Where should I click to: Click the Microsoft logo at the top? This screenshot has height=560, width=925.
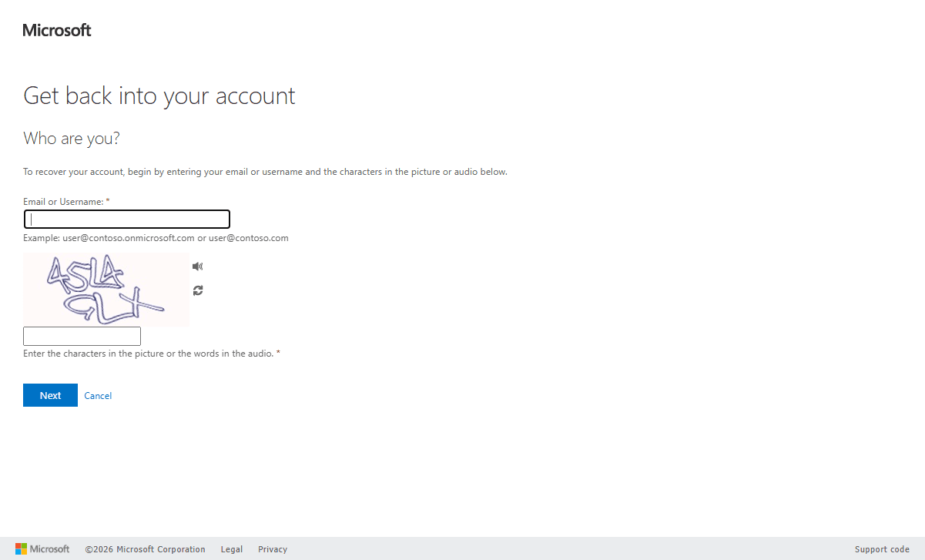57,30
